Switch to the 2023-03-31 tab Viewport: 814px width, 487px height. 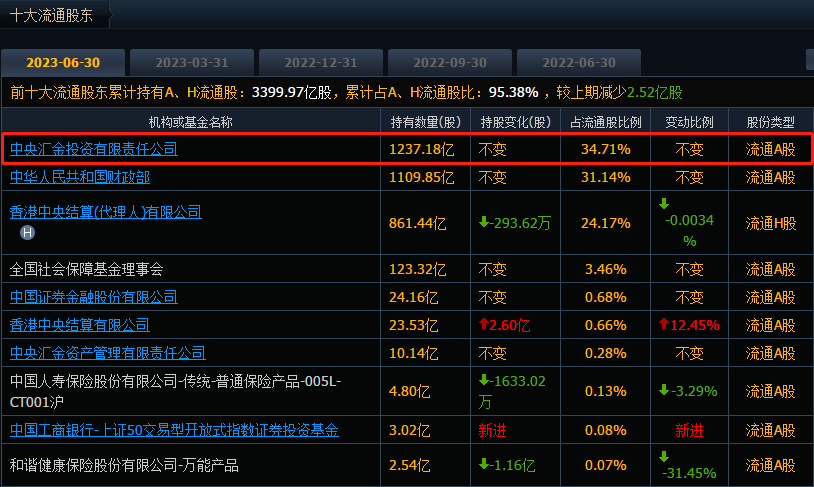click(192, 63)
